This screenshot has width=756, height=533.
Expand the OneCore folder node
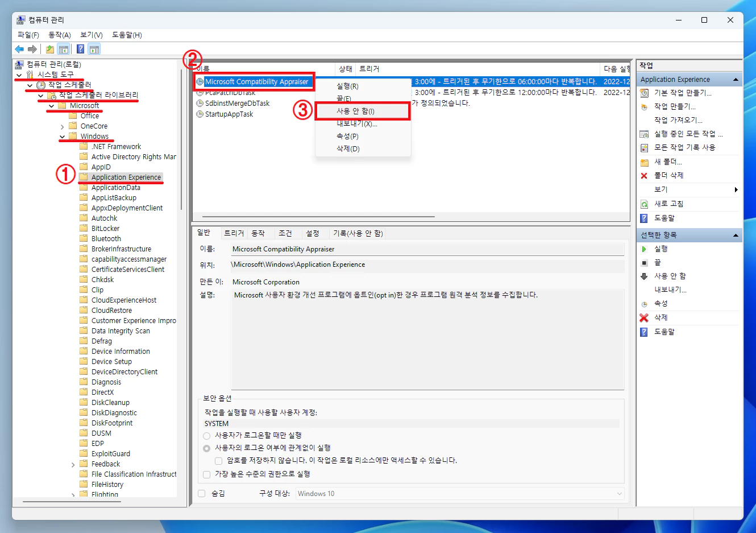62,126
